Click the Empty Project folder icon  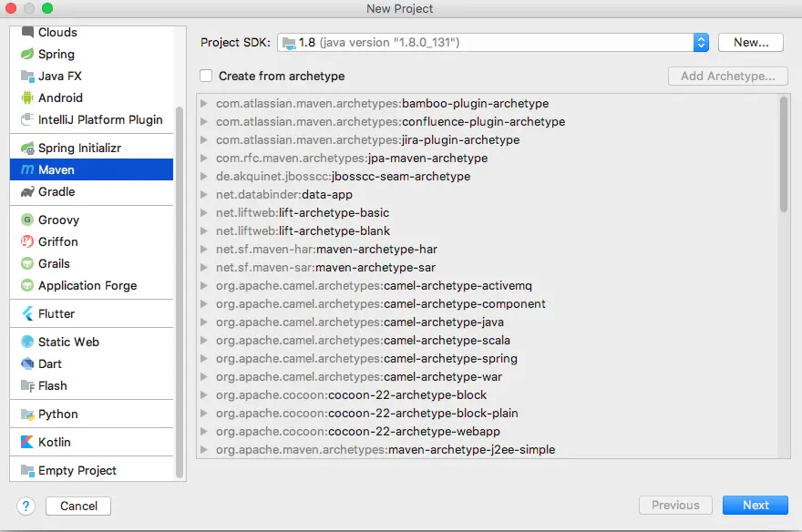pos(27,470)
